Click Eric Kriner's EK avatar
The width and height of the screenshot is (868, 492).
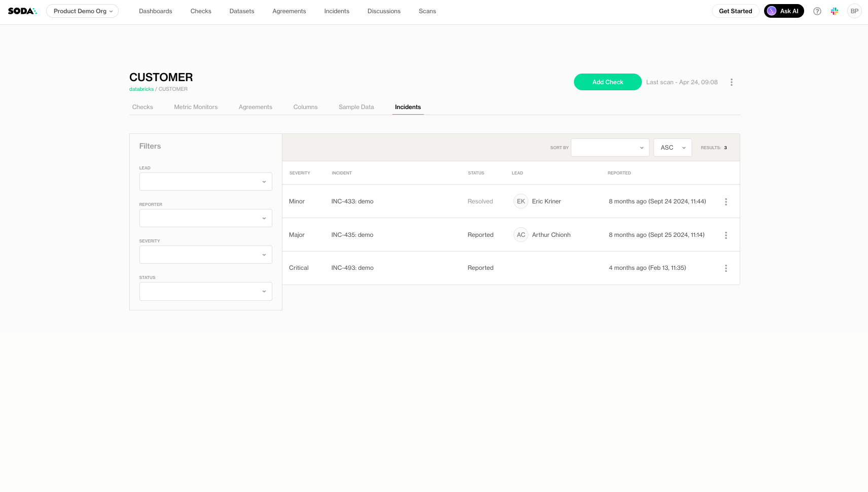click(x=521, y=201)
